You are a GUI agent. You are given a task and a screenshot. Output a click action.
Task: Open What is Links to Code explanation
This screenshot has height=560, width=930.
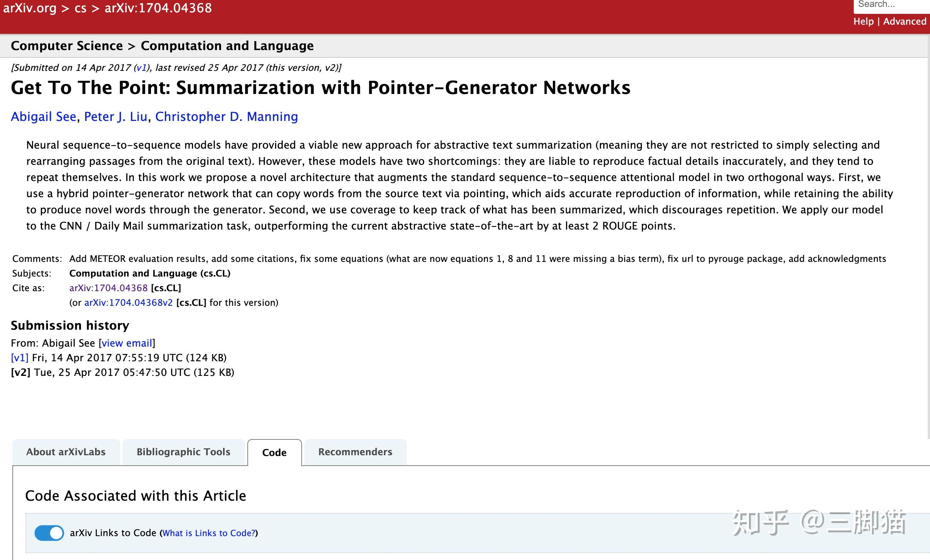(208, 533)
